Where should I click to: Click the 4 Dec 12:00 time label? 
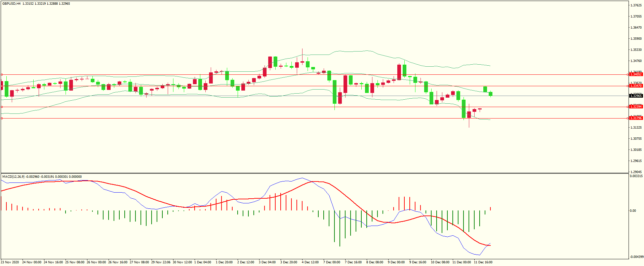[x=310, y=262]
